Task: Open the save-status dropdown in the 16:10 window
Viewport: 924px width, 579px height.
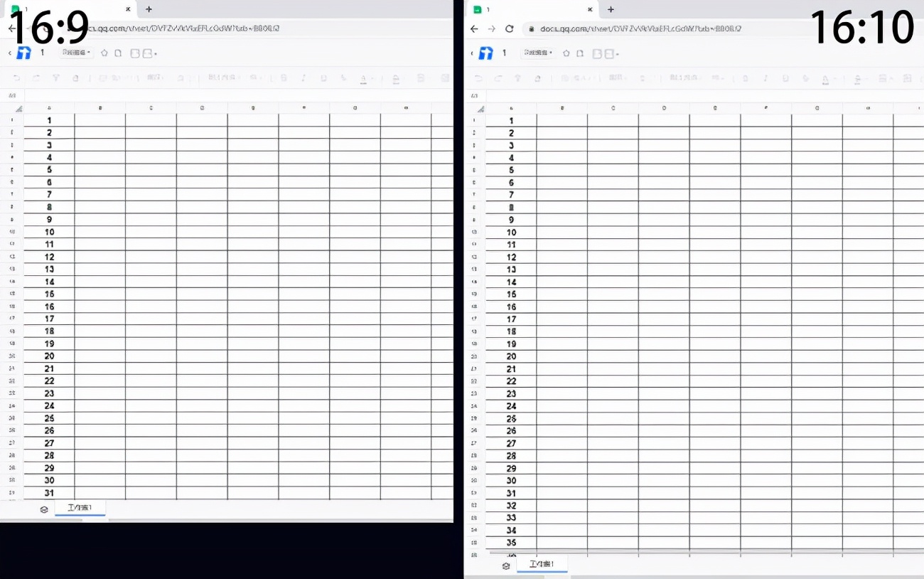Action: coord(538,53)
